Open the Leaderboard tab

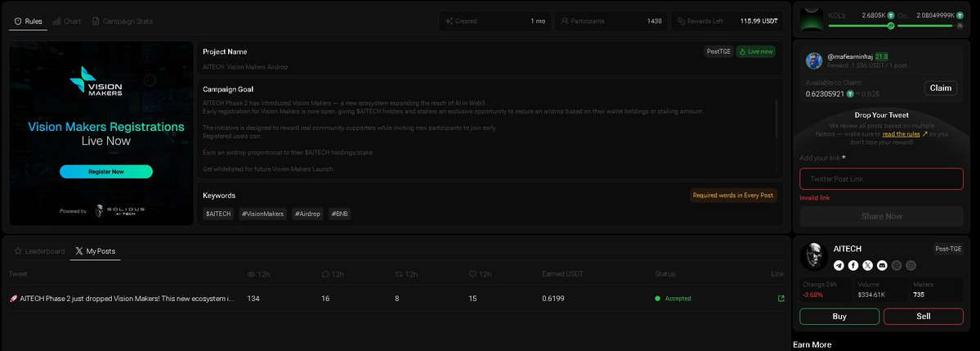[x=39, y=251]
